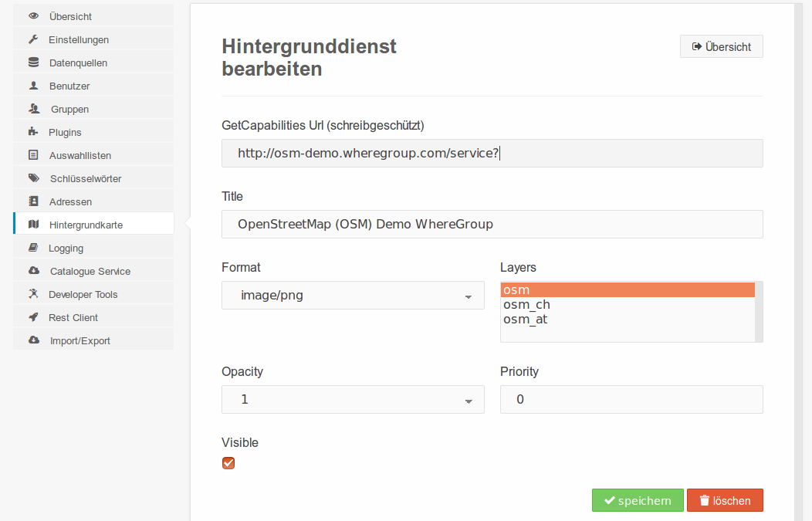Select the osm_ch layer
Viewport: 812px width, 521px height.
click(x=628, y=305)
